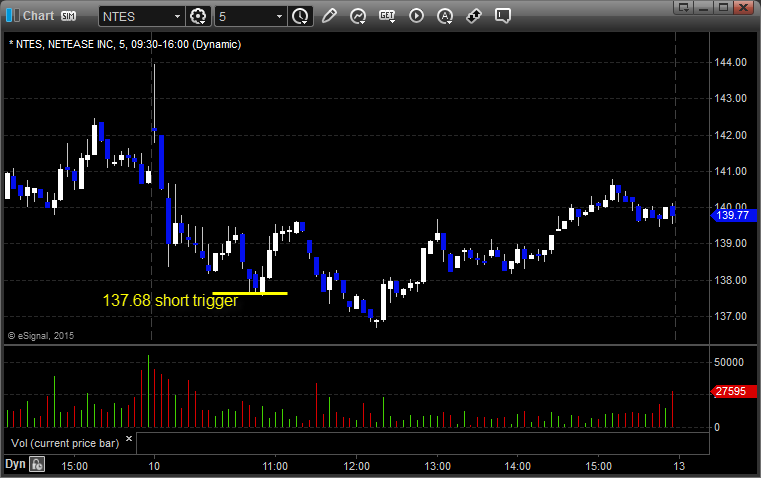Click the 143.00 price axis label
Screen dimensions: 761x478
point(730,99)
